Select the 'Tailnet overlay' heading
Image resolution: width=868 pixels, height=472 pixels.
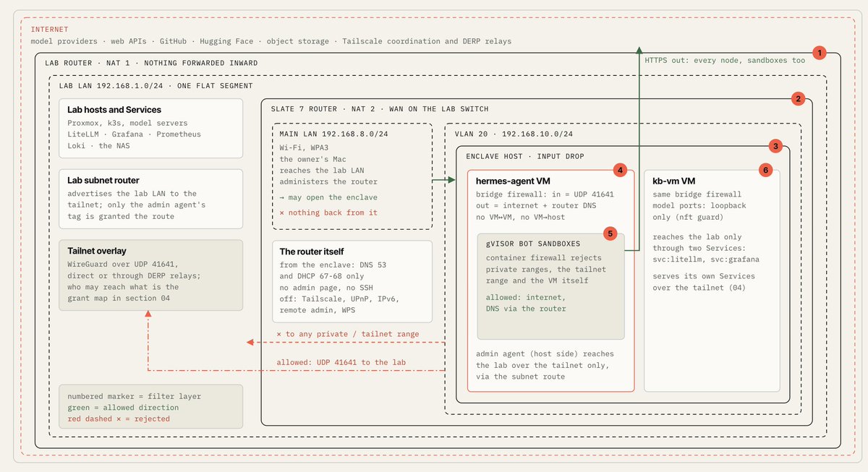tap(97, 251)
